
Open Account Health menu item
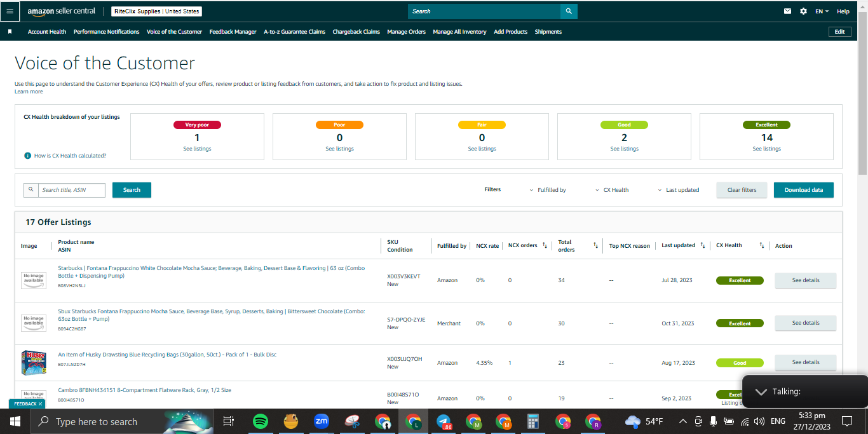click(47, 32)
